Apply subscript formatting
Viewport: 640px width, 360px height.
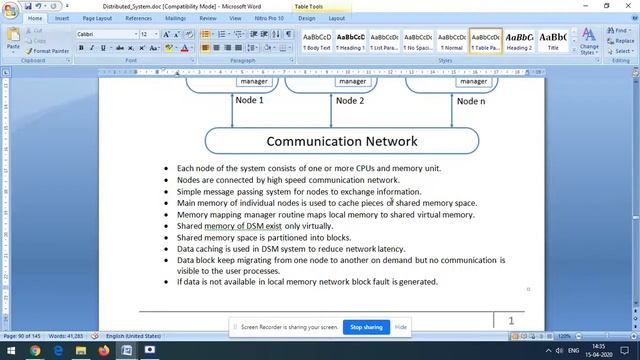(131, 48)
